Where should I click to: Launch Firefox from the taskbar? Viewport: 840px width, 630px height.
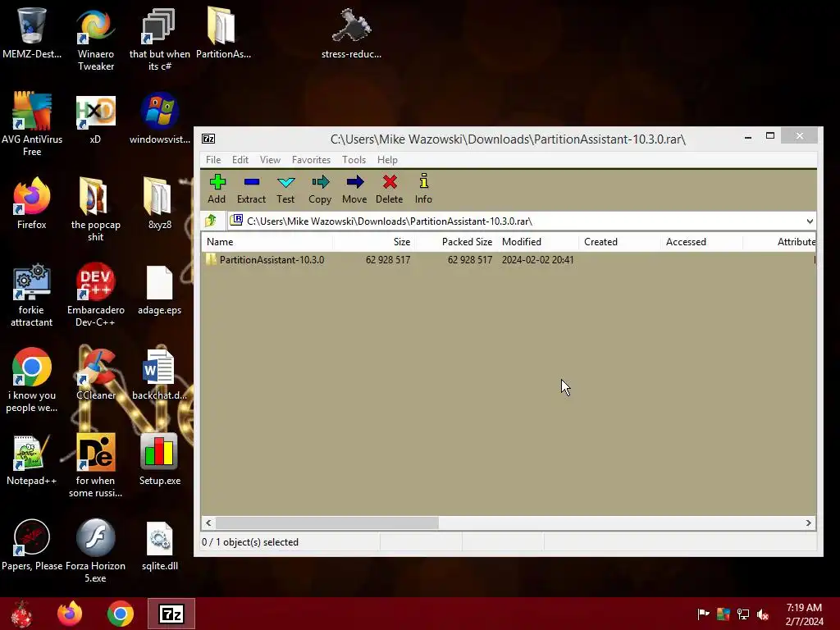[x=70, y=614]
